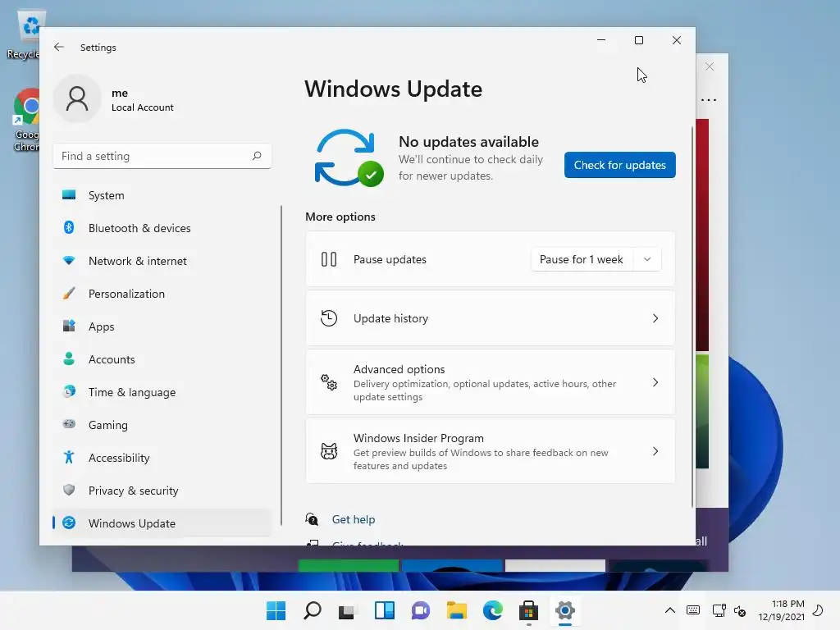Select Windows Update in sidebar

pyautogui.click(x=162, y=523)
